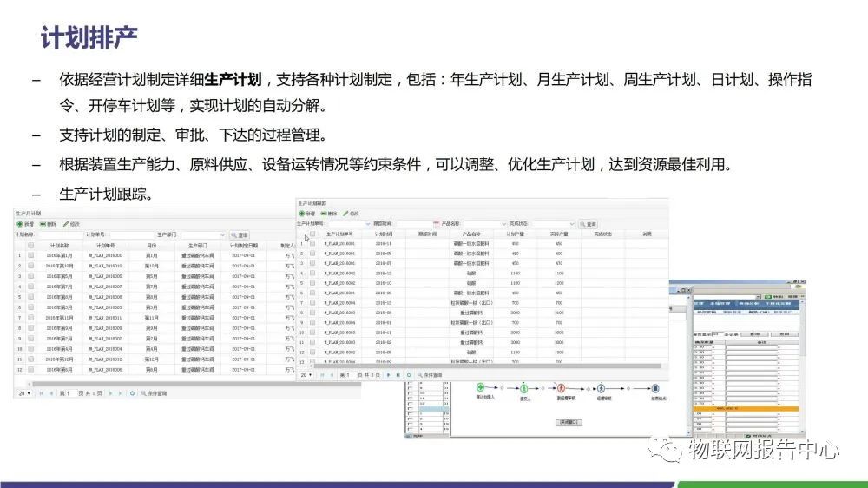Click the 计划名称 column header in 生产月计划
868x488 pixels.
(59, 246)
